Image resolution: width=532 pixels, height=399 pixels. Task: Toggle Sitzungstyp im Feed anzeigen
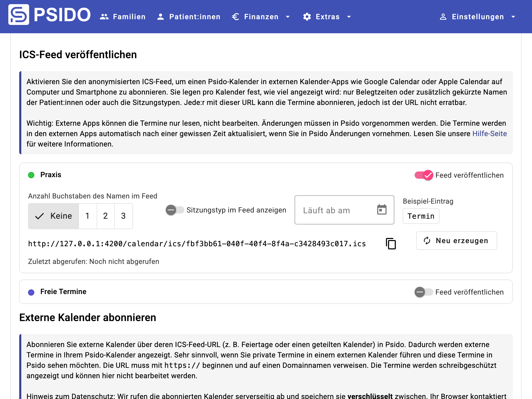point(175,210)
